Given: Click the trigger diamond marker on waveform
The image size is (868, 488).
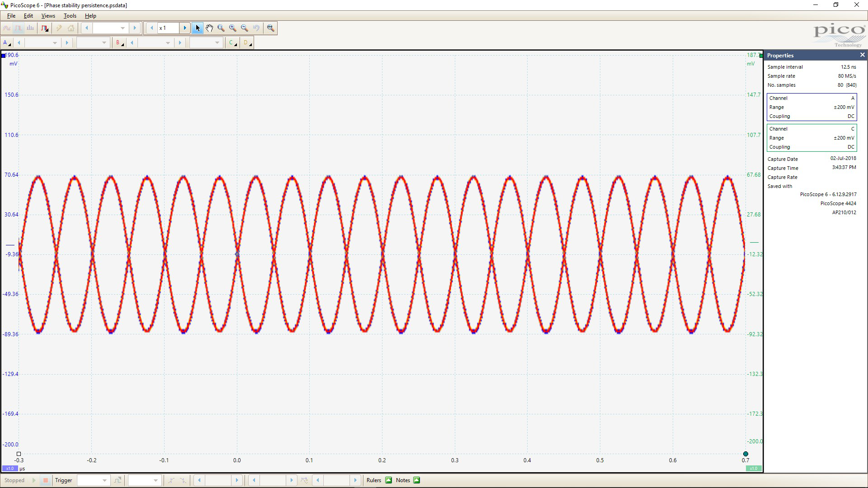Looking at the screenshot, I should click(x=237, y=254).
